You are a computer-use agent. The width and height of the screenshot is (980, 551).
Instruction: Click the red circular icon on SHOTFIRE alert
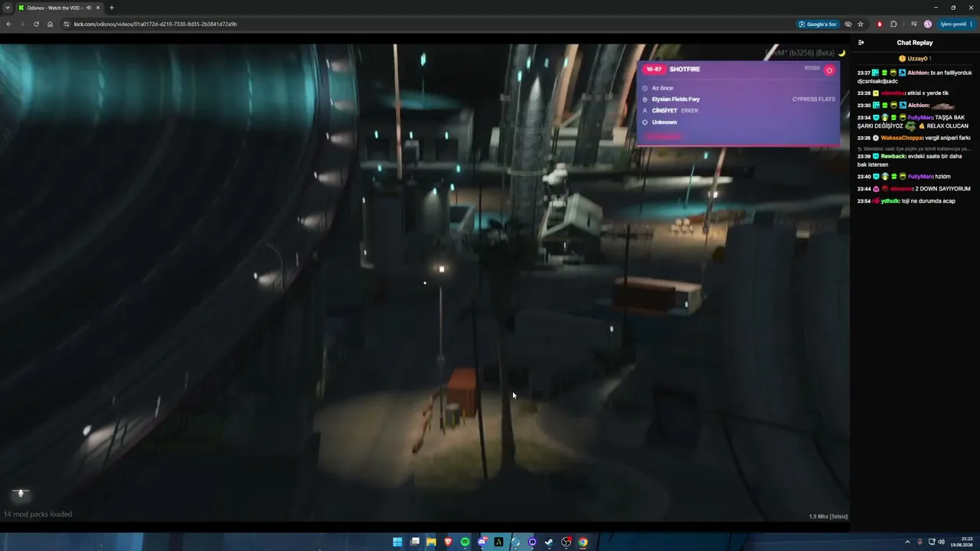click(829, 70)
